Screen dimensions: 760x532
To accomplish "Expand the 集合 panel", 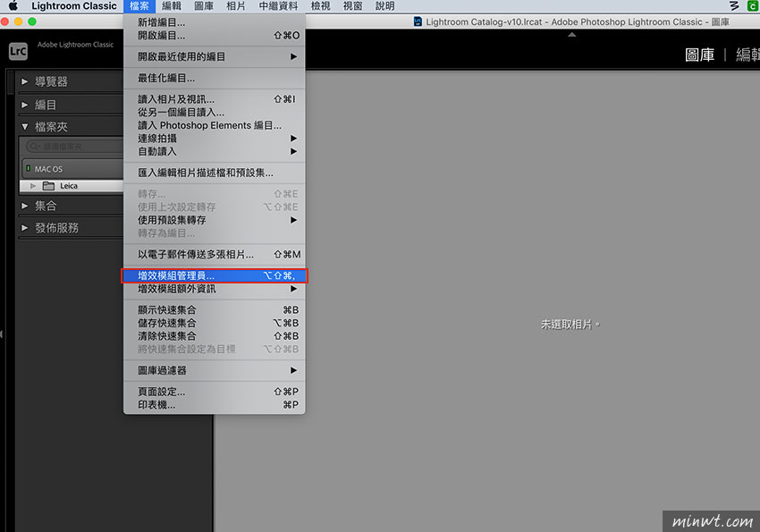I will (x=24, y=206).
